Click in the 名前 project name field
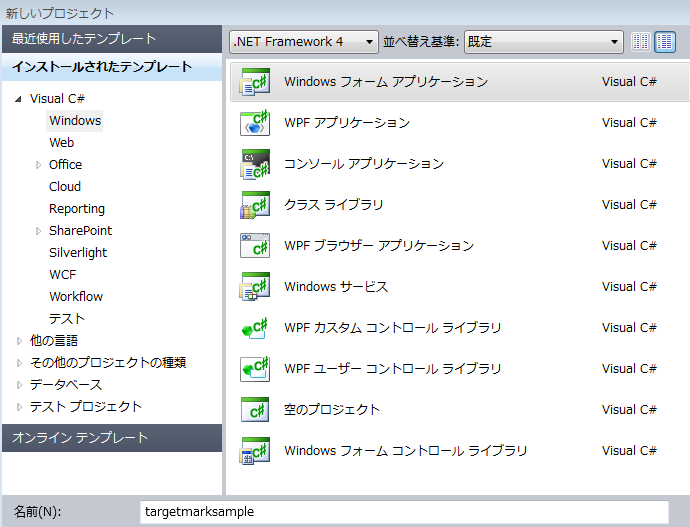Viewport: 690px width, 527px height. [404, 512]
